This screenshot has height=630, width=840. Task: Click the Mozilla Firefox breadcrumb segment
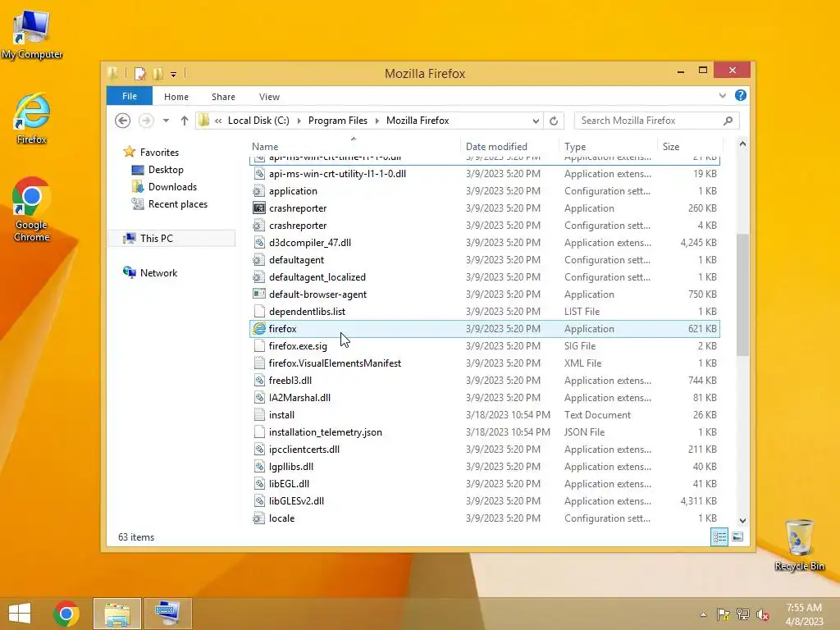click(x=418, y=121)
